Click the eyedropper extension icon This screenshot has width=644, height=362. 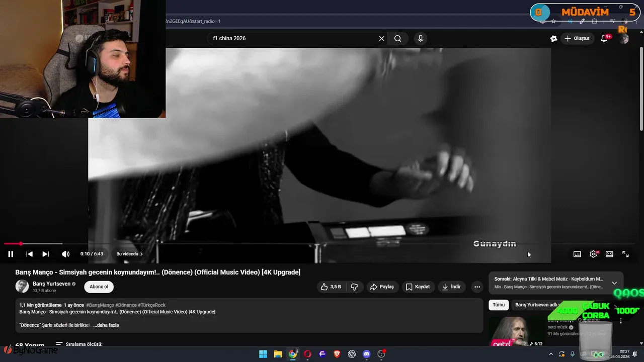click(x=582, y=21)
